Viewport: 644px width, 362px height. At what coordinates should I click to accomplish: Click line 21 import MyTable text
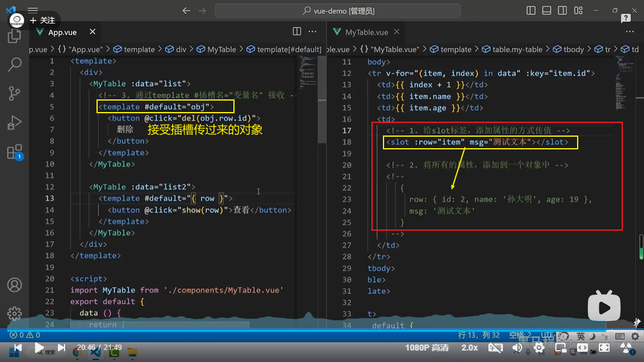click(177, 290)
